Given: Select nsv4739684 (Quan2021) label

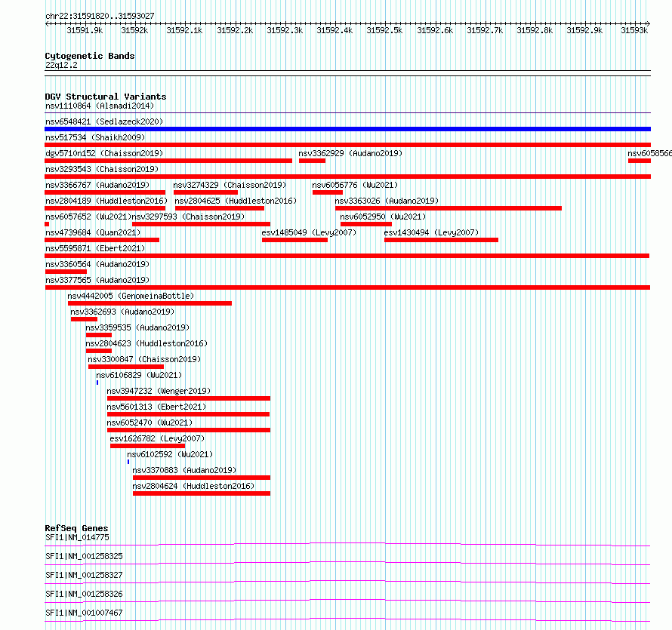Looking at the screenshot, I should click(x=93, y=232).
